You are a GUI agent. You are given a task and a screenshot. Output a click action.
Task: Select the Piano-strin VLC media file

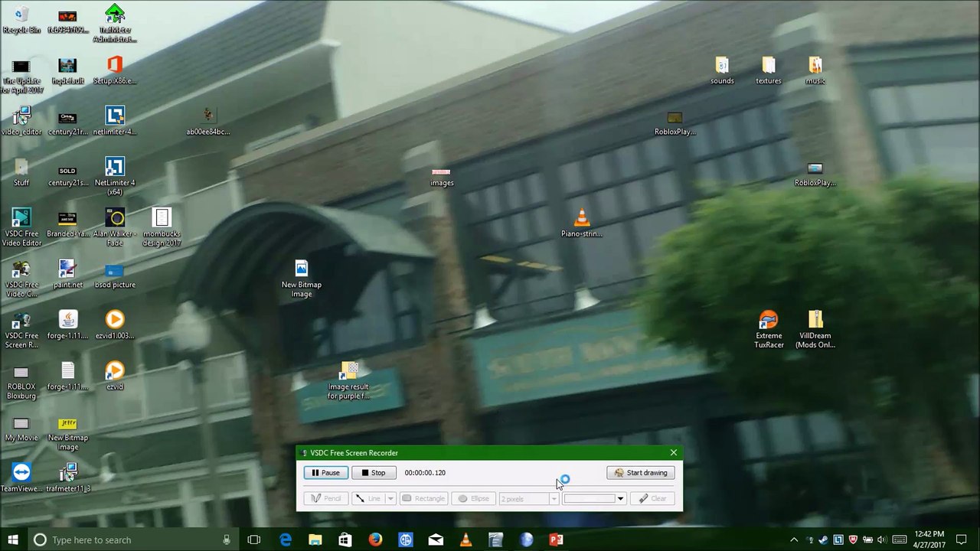pos(582,223)
